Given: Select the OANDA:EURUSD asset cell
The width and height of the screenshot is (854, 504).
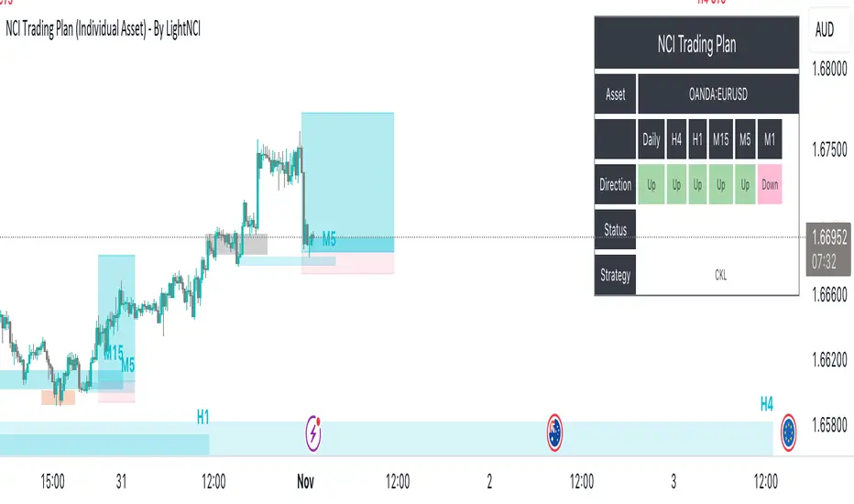Looking at the screenshot, I should click(717, 93).
